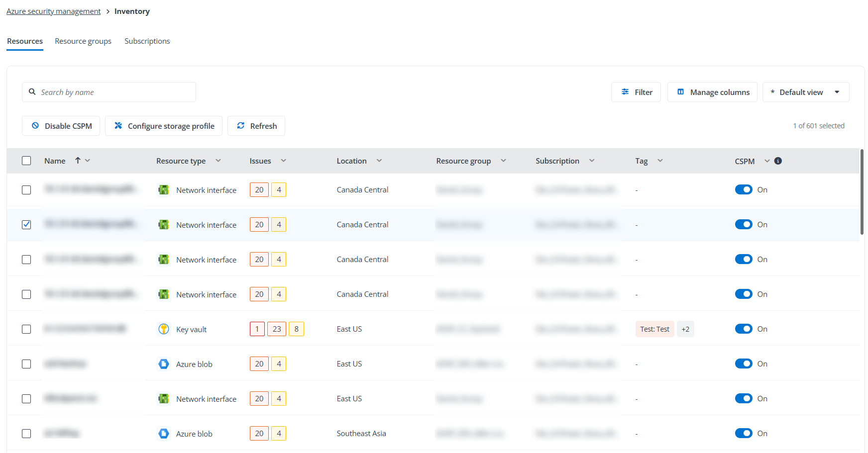Click the vertical scrollbar of the table

862,191
